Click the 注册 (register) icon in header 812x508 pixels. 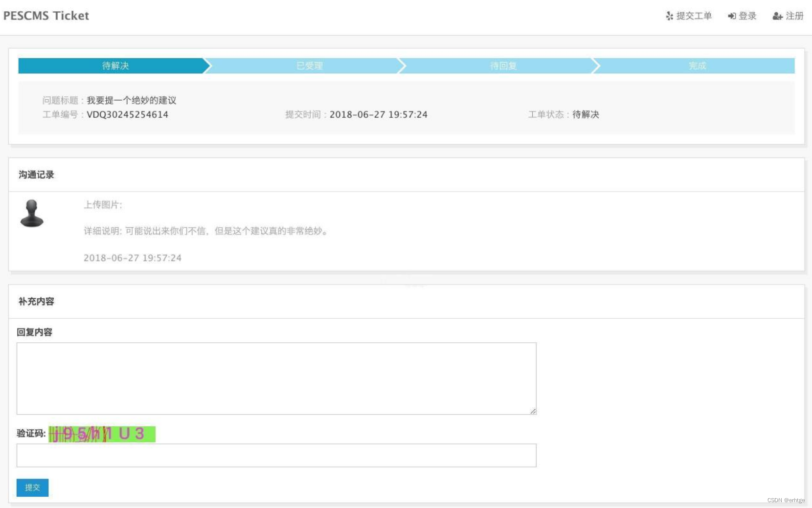point(777,16)
